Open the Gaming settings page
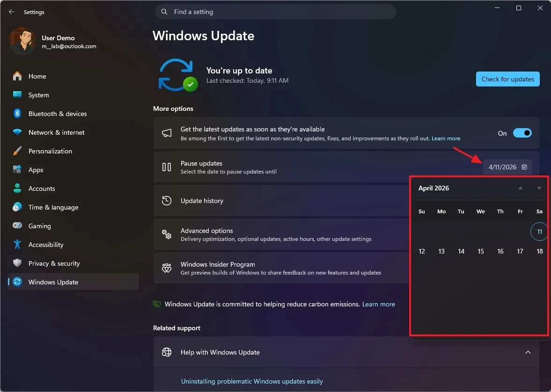Viewport: 551px width, 392px height. point(74,226)
